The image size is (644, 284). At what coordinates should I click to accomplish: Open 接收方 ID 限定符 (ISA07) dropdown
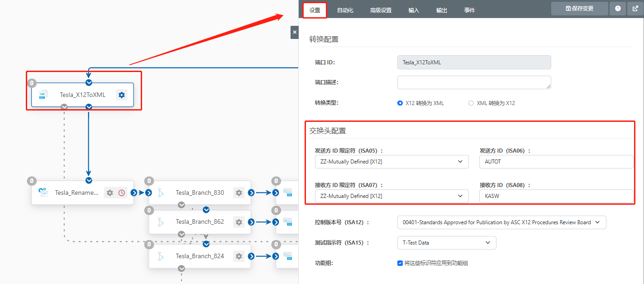(x=391, y=196)
